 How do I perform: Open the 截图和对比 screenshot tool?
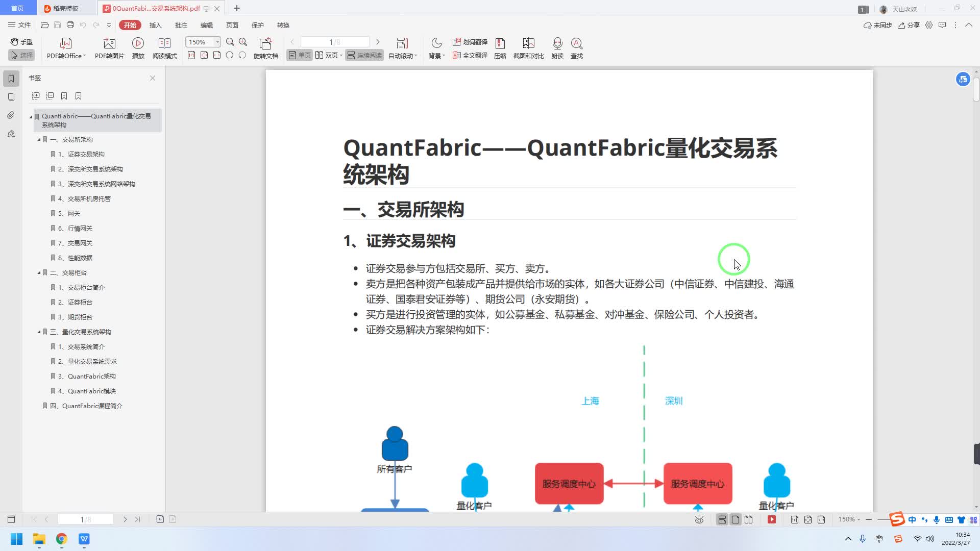click(528, 43)
